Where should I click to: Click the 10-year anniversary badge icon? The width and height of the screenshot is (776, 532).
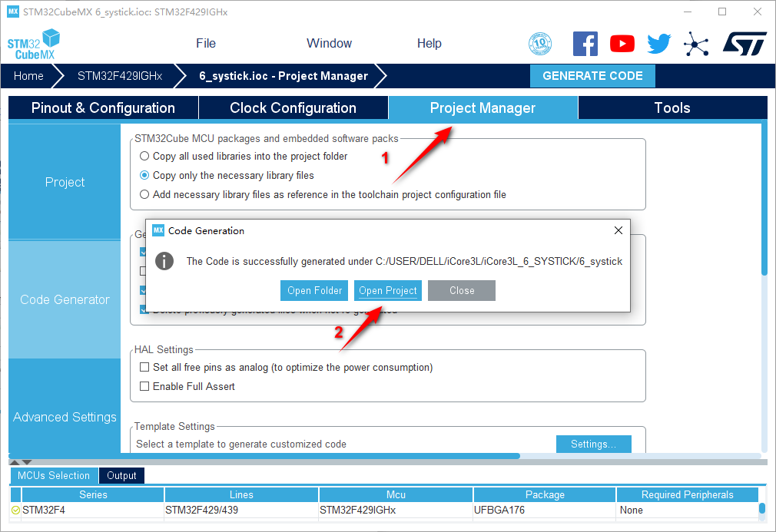point(540,44)
